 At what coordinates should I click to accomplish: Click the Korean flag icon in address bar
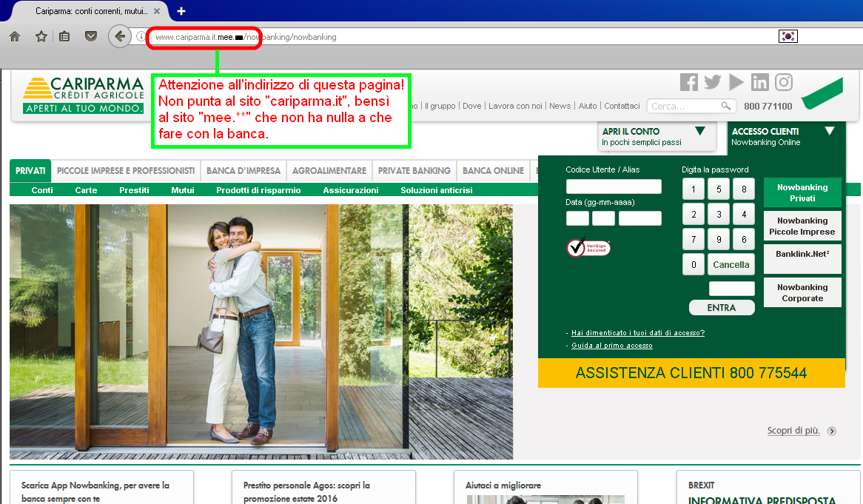pos(788,36)
